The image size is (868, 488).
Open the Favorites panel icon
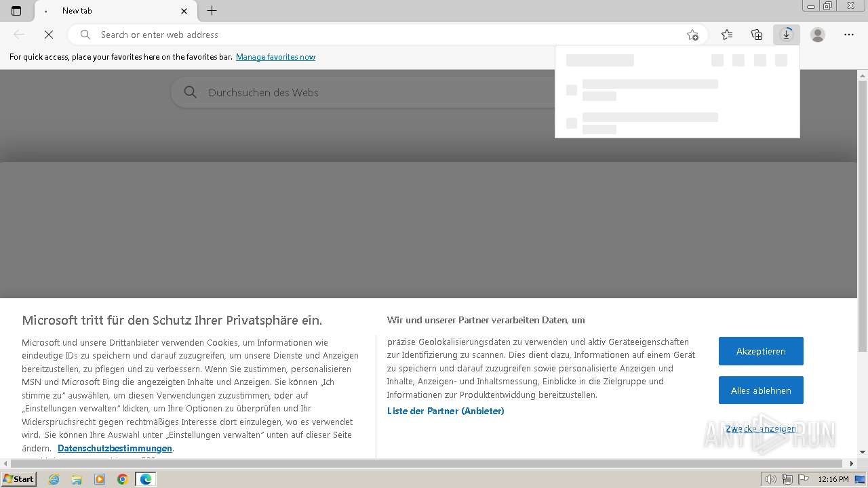coord(727,35)
